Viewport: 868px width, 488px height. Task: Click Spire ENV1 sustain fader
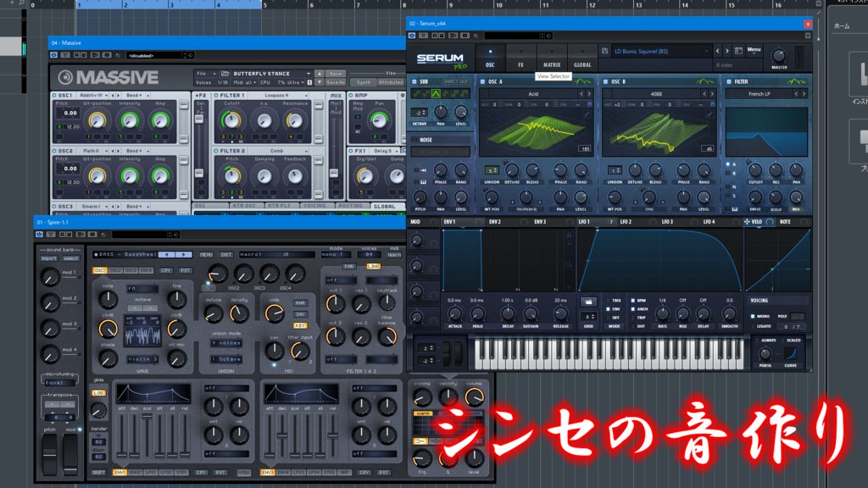(x=147, y=417)
